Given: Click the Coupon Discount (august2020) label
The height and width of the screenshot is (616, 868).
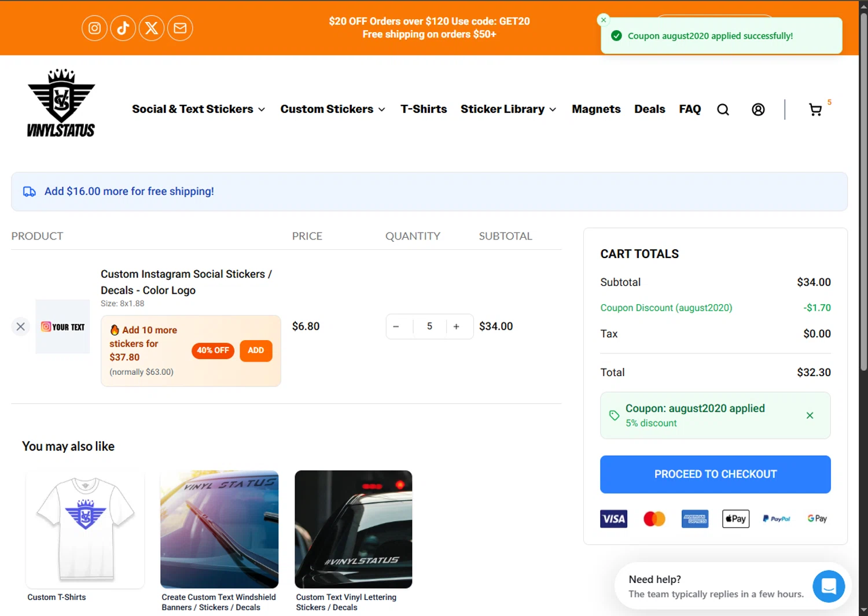Looking at the screenshot, I should pyautogui.click(x=666, y=308).
